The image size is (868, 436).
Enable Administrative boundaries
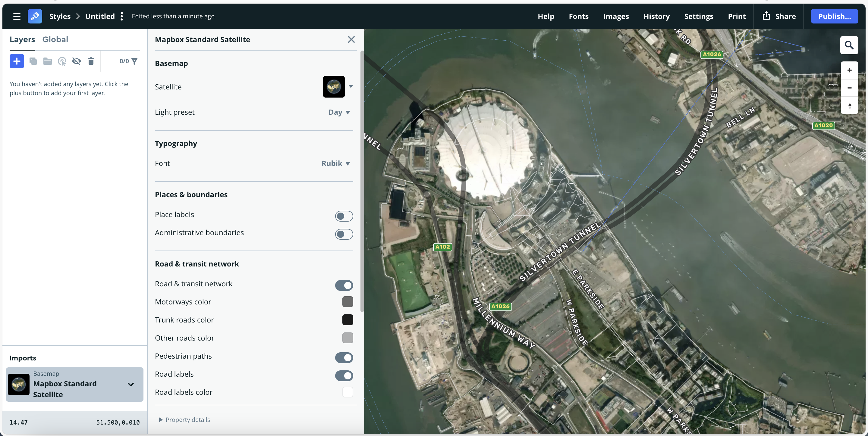pos(344,234)
